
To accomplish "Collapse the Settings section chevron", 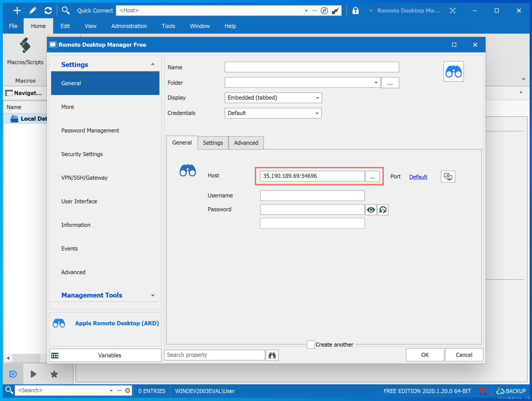I will 153,64.
